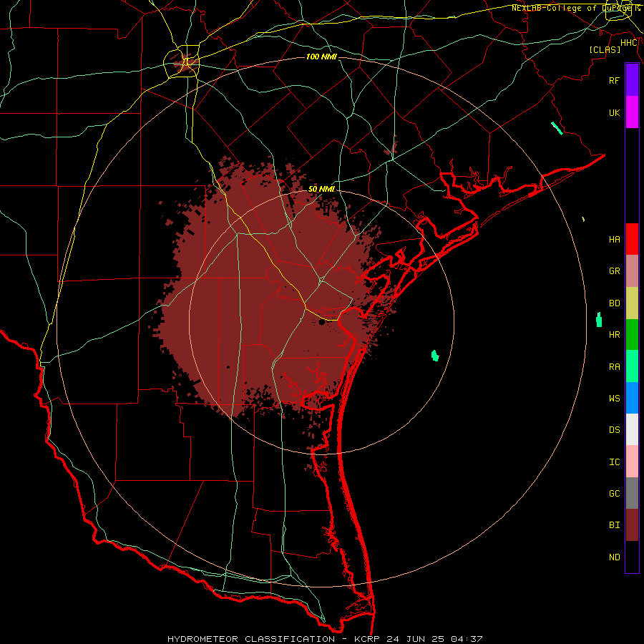Click the RA legend label

(614, 367)
